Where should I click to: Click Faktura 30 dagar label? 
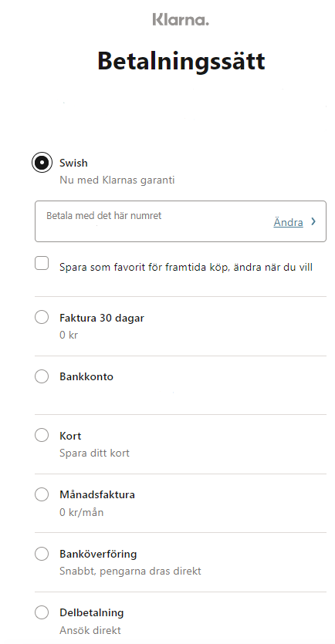102,318
